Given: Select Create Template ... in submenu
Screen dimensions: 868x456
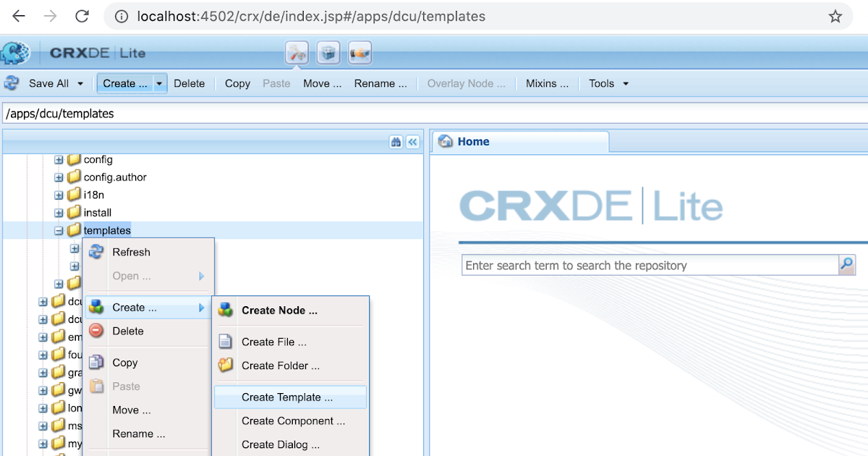Looking at the screenshot, I should point(290,397).
